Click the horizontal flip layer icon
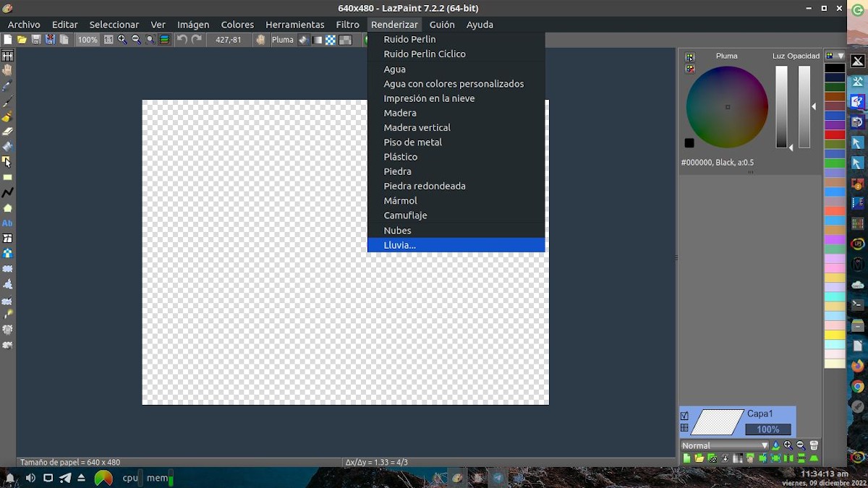The width and height of the screenshot is (868, 488). tap(788, 458)
